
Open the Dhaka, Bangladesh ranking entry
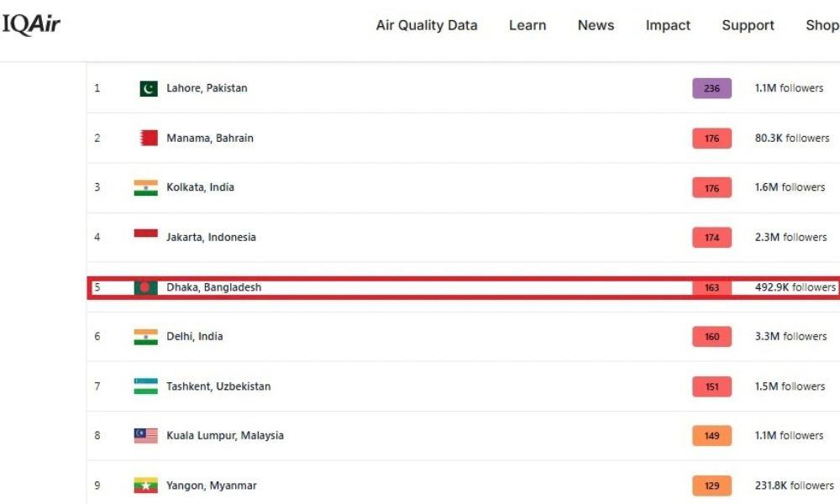point(464,287)
